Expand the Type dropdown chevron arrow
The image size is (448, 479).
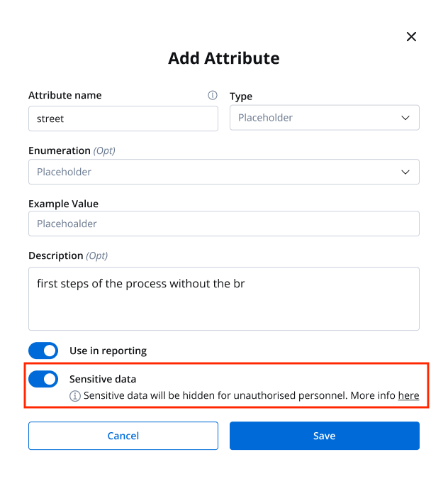405,118
